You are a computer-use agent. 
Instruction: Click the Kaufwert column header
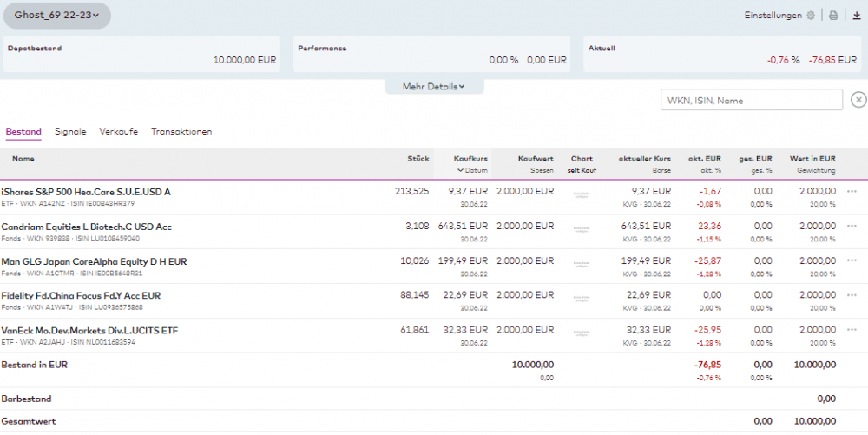pyautogui.click(x=536, y=159)
